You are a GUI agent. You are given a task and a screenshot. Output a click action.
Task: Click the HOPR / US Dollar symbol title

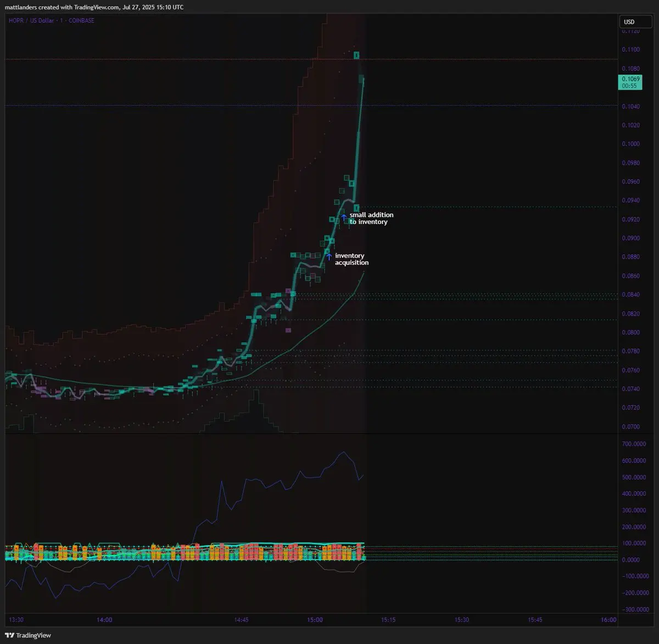pos(52,20)
